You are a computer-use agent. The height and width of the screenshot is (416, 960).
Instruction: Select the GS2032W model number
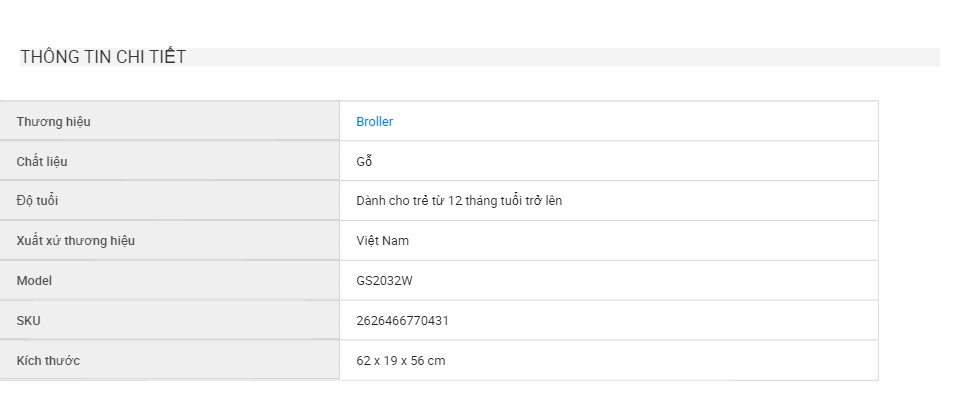coord(384,281)
